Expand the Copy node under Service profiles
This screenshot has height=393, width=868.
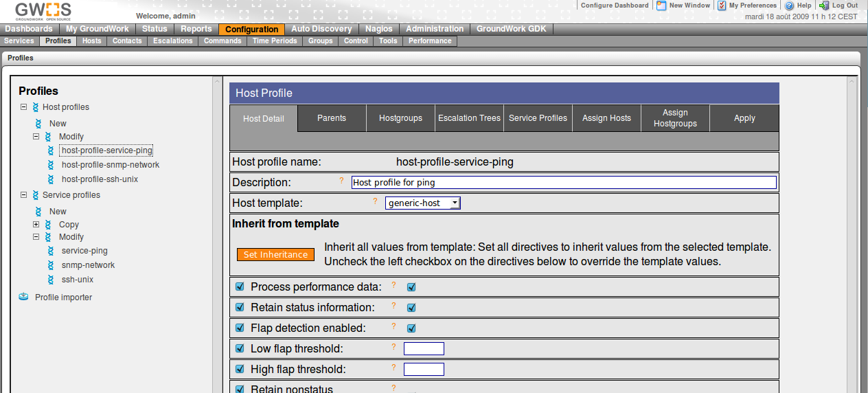(36, 225)
